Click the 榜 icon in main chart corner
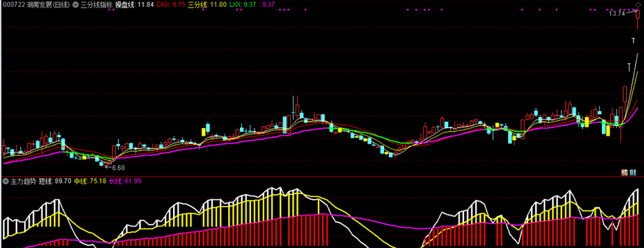Viewport: 644px width, 248px height. click(x=624, y=172)
